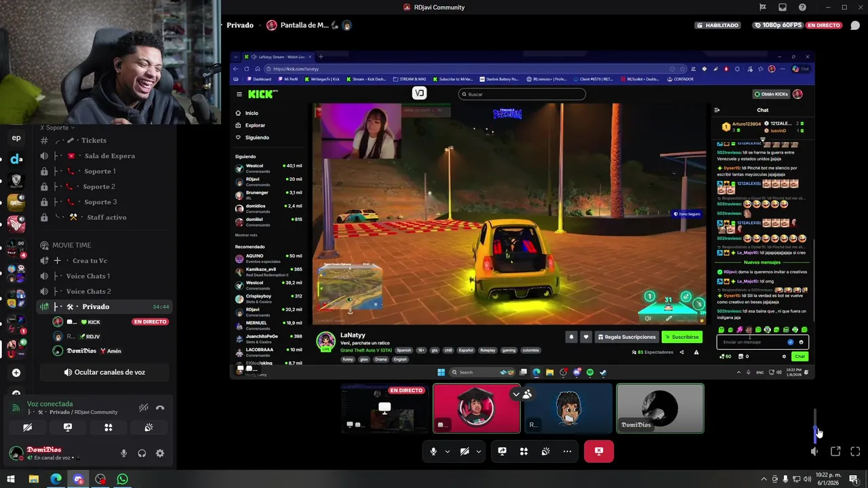Add a server plus icon

coord(16,373)
